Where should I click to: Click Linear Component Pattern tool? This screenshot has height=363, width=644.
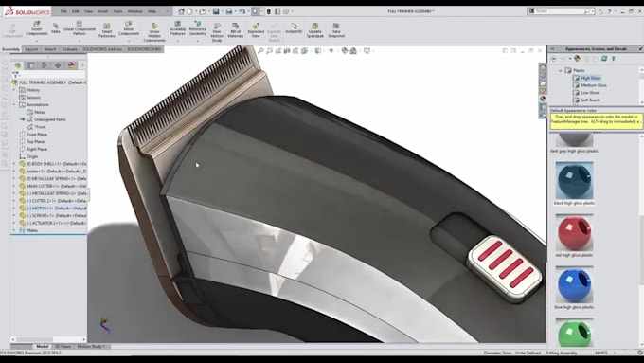pos(80,28)
